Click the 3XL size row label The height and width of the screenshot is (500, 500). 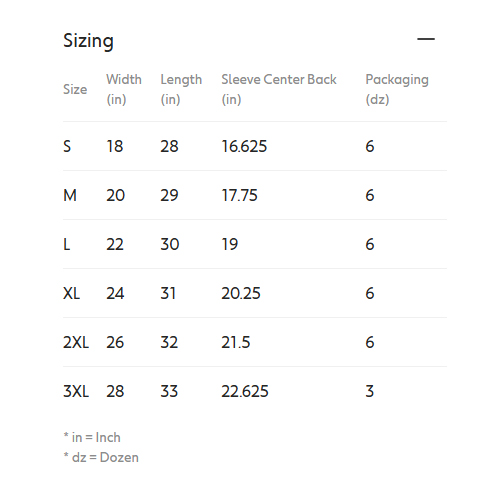pyautogui.click(x=76, y=391)
